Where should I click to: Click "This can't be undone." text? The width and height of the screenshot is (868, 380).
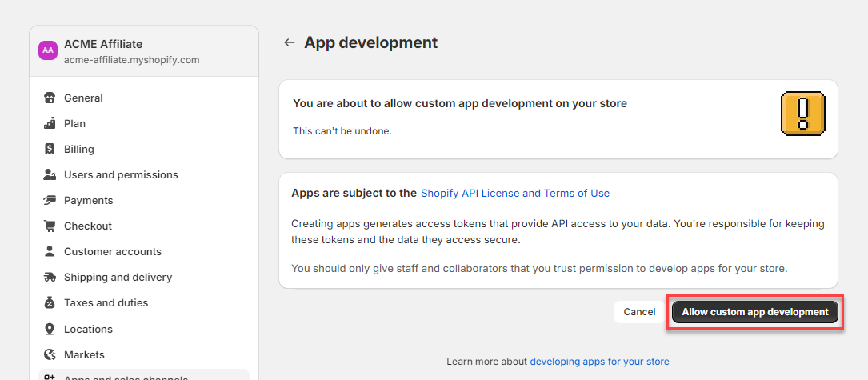tap(342, 131)
